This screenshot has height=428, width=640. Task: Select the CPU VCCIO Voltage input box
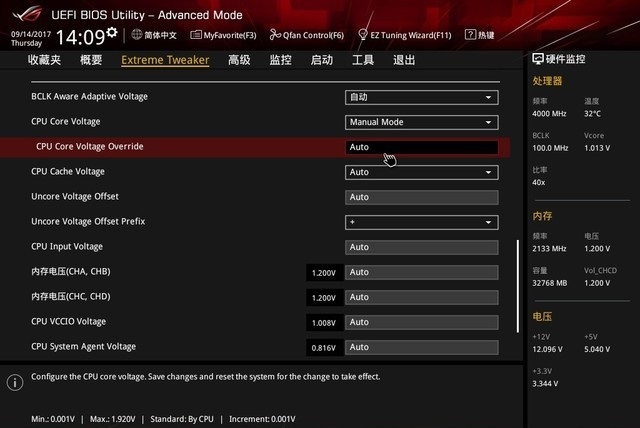coord(421,322)
